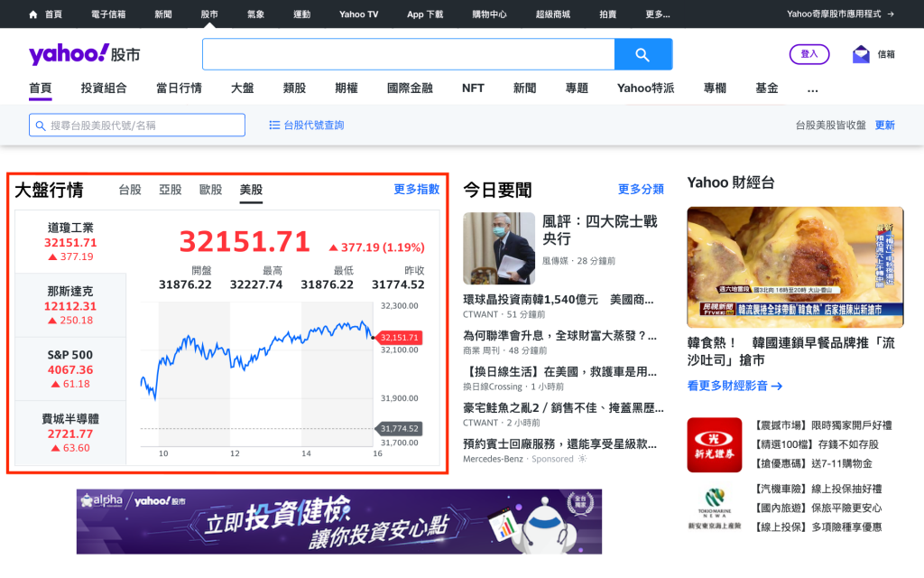Click 更新 refresh link
924x578 pixels.
click(884, 125)
